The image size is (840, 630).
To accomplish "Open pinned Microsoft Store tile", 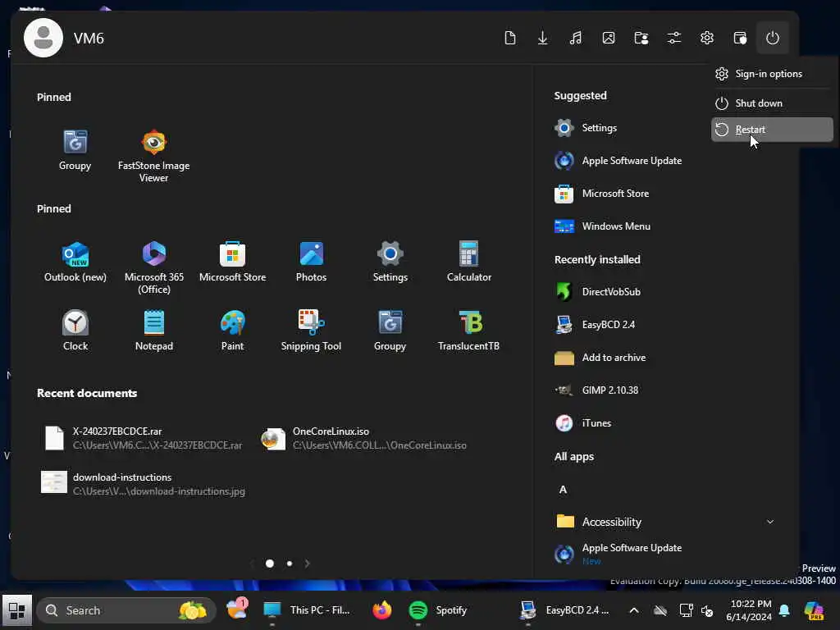I will (x=232, y=262).
